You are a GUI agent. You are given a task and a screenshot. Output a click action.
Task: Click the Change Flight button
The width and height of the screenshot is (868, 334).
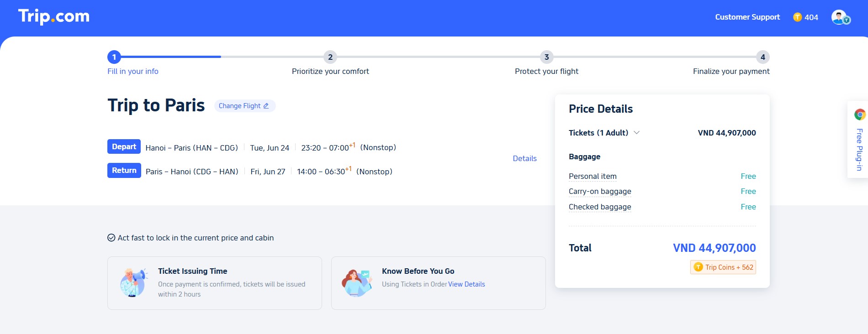coord(245,106)
